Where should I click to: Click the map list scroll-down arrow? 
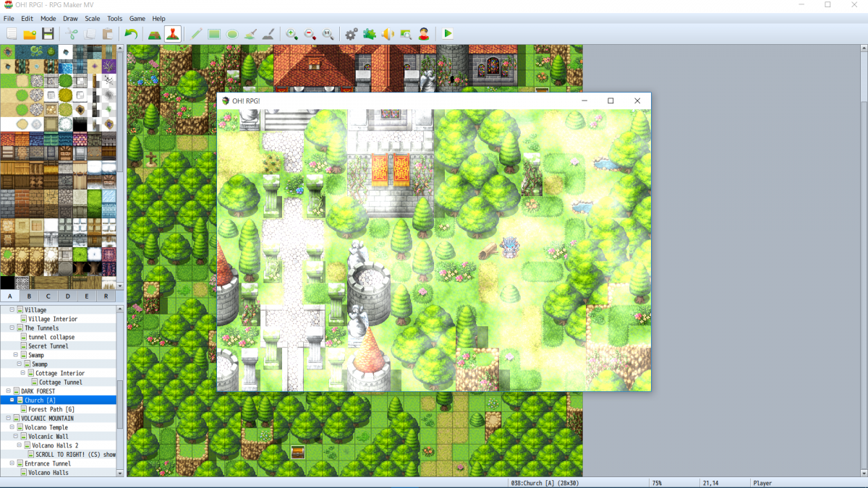120,473
